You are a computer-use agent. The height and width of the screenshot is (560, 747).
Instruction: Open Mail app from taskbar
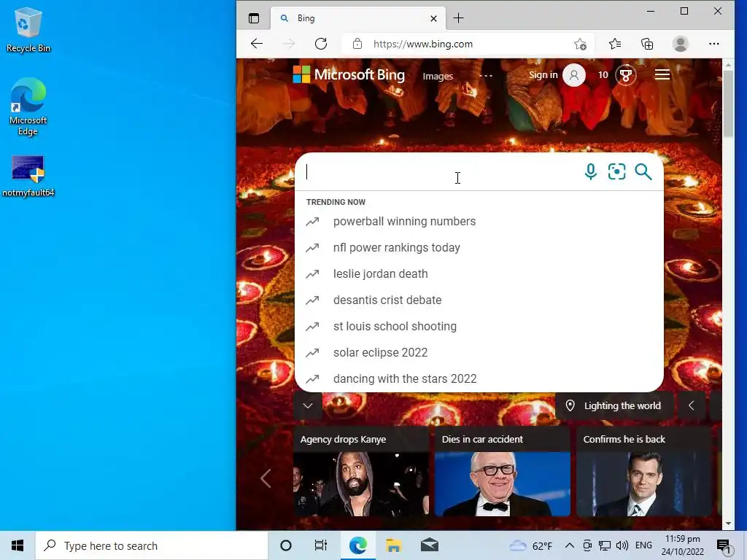[x=429, y=545]
